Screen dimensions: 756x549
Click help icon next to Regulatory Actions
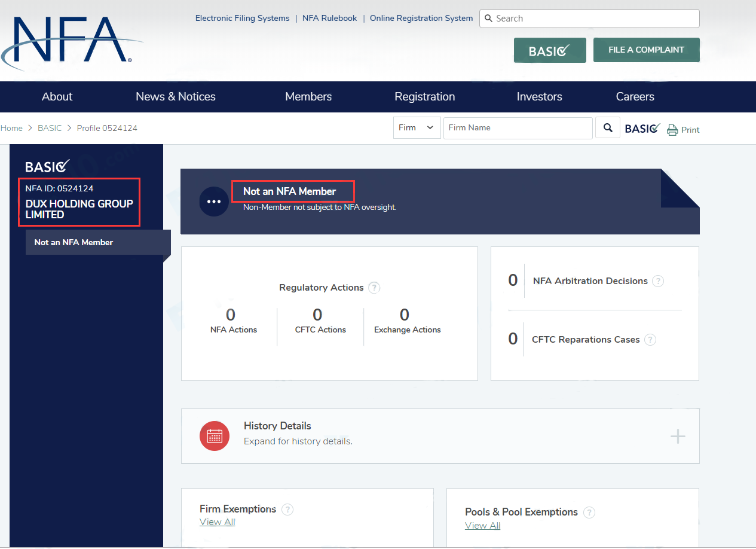coord(374,288)
